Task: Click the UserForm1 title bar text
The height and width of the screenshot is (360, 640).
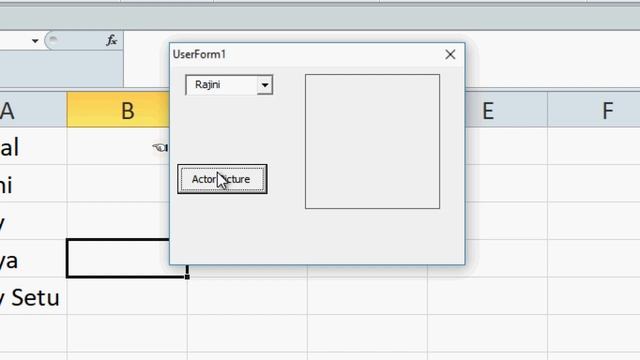Action: (199, 54)
